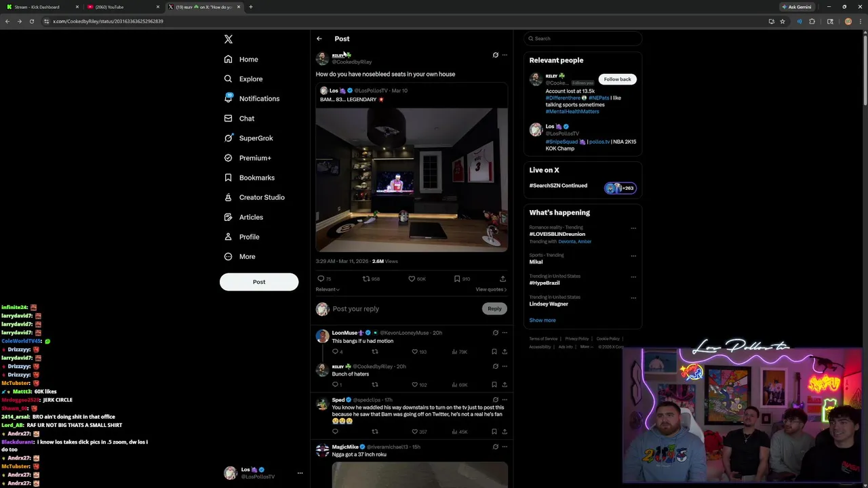Open Los account switcher menu

point(264,473)
